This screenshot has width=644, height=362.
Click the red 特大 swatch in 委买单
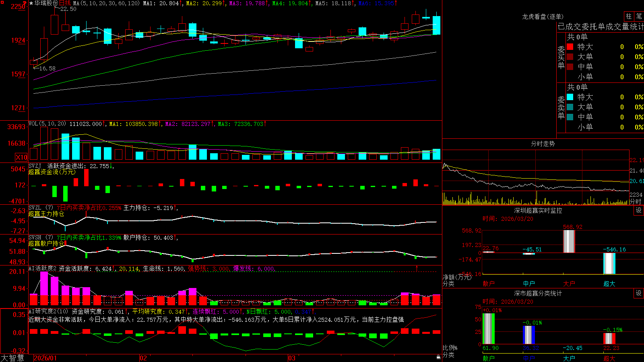click(570, 47)
